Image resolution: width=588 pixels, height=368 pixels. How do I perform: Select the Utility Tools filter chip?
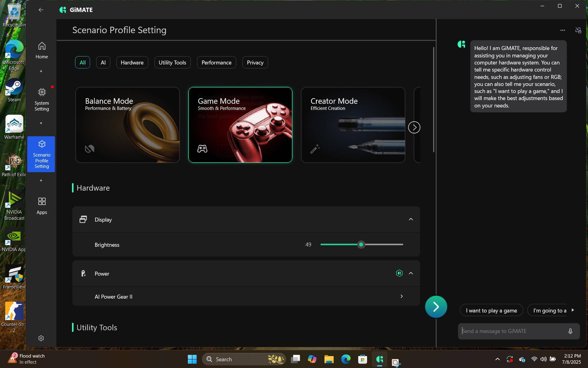(x=172, y=62)
